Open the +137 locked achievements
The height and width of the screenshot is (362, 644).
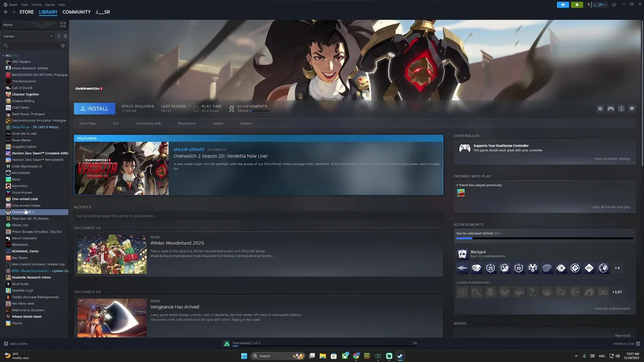pyautogui.click(x=617, y=292)
